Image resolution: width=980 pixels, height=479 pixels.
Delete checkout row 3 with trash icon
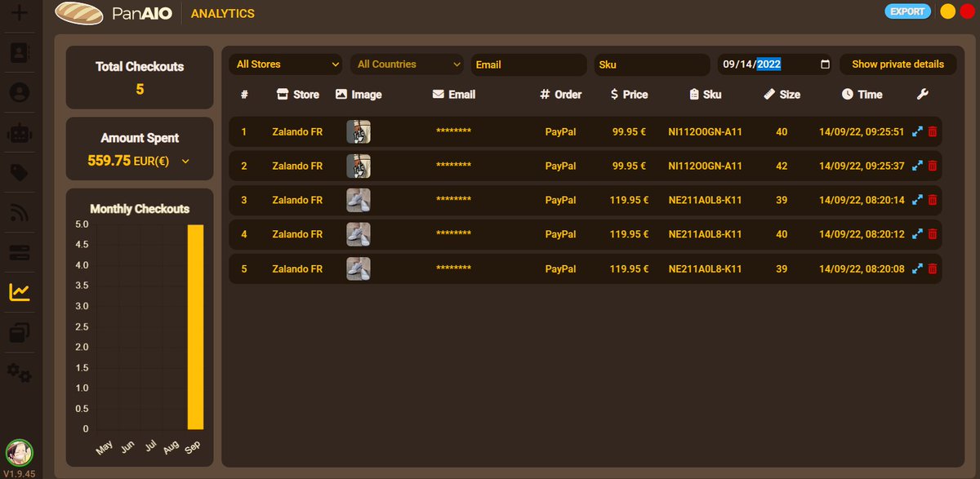pos(932,200)
